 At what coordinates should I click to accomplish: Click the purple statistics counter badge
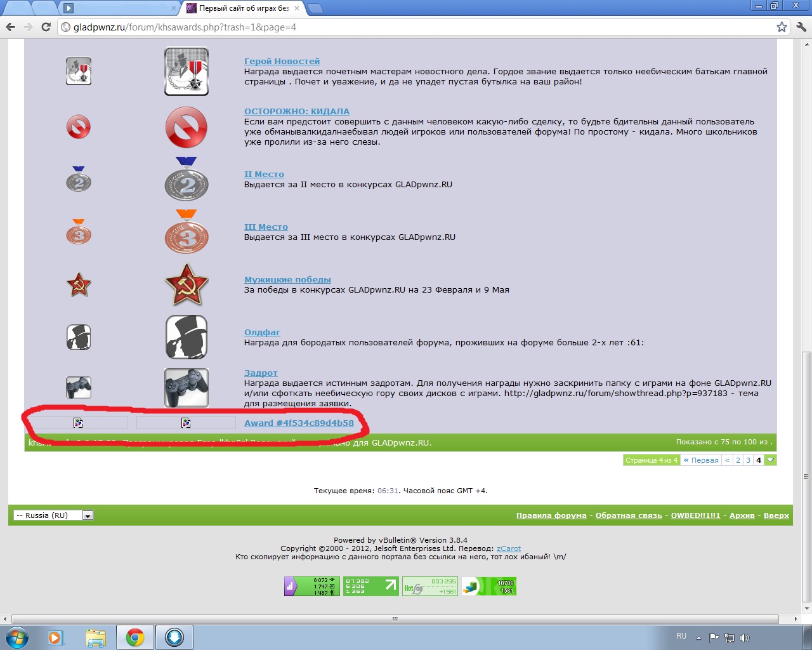(x=312, y=586)
